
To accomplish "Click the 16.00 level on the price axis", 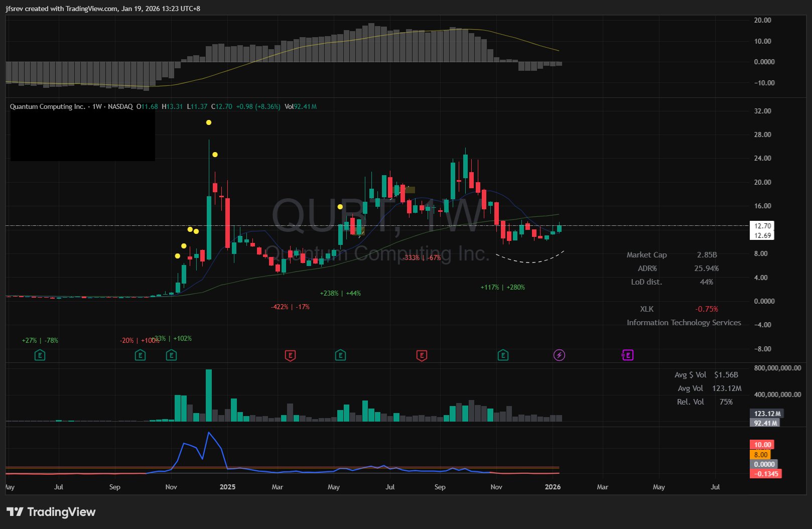I will click(x=762, y=206).
